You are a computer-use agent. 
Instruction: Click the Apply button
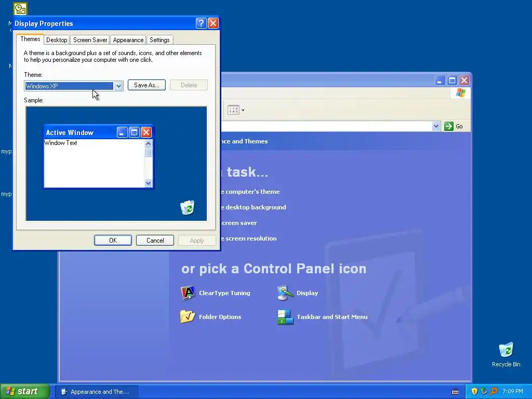coord(197,240)
